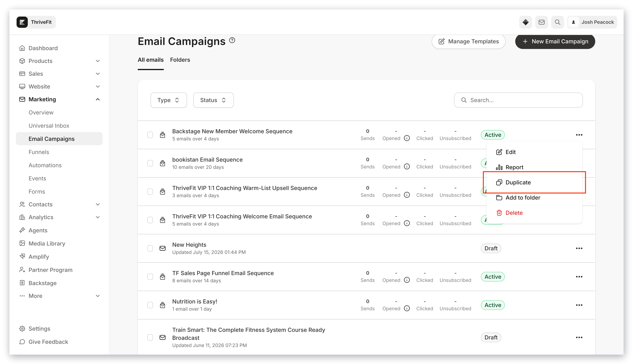Check the Train Smart broadcast checkbox
633x364 pixels.
pos(150,337)
